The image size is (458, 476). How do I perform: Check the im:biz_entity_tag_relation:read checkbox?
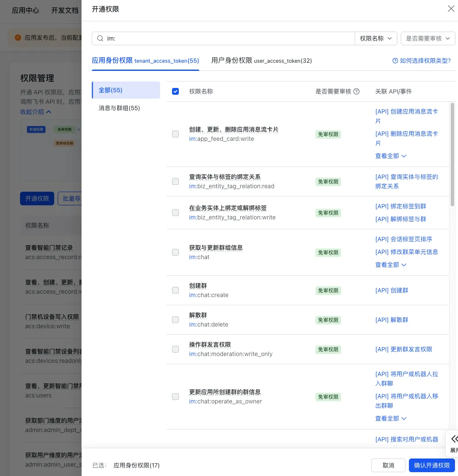(175, 181)
